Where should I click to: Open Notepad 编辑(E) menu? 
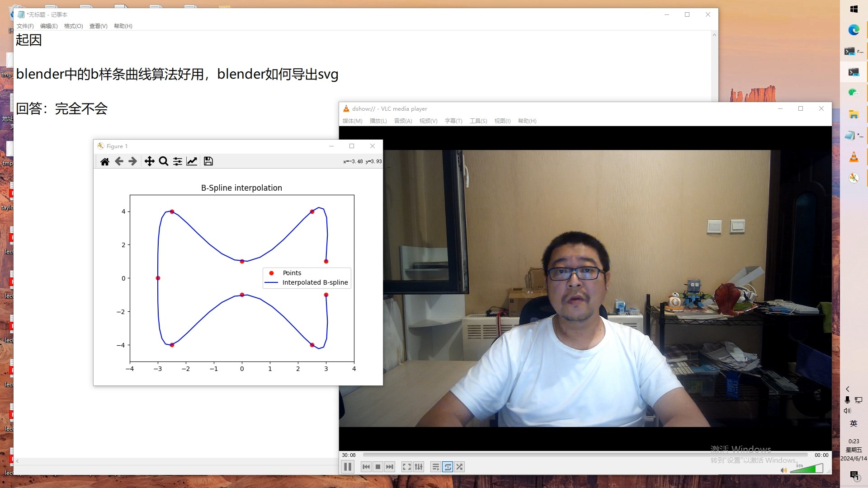[x=49, y=26]
